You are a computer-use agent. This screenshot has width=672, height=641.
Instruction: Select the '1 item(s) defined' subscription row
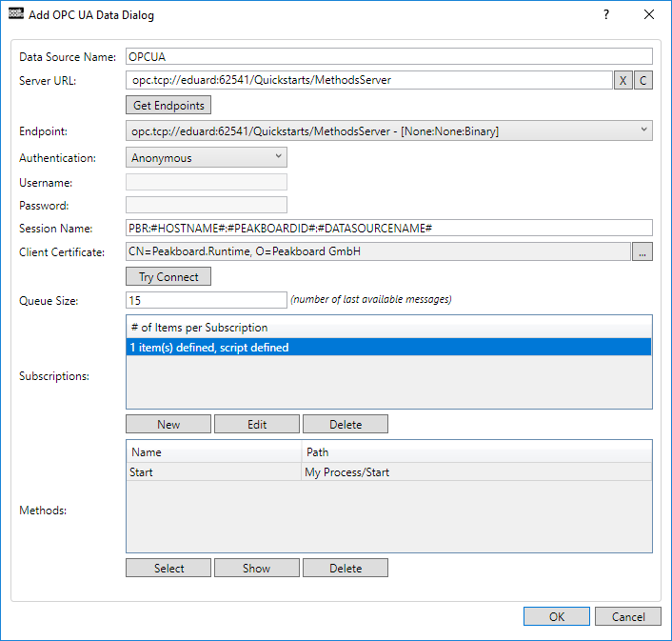388,348
